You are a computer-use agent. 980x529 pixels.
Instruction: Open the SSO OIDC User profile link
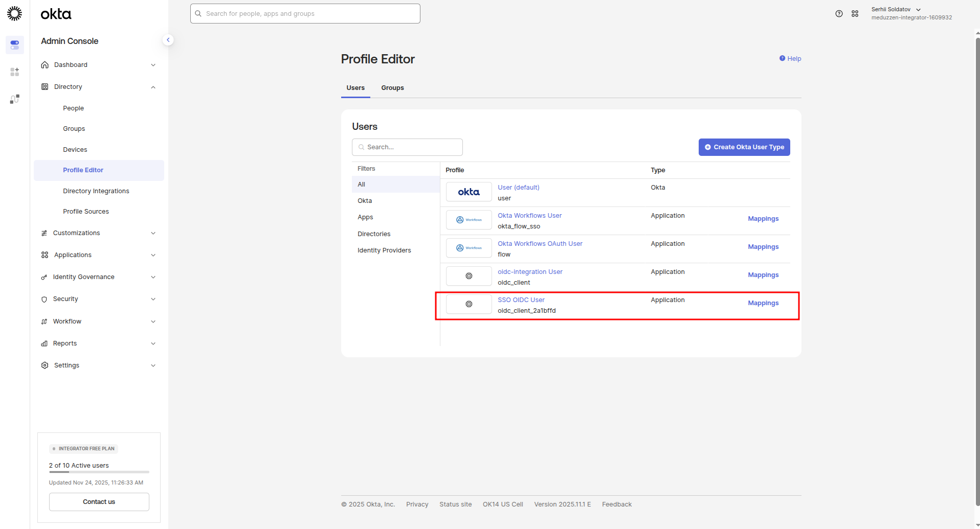pos(521,300)
